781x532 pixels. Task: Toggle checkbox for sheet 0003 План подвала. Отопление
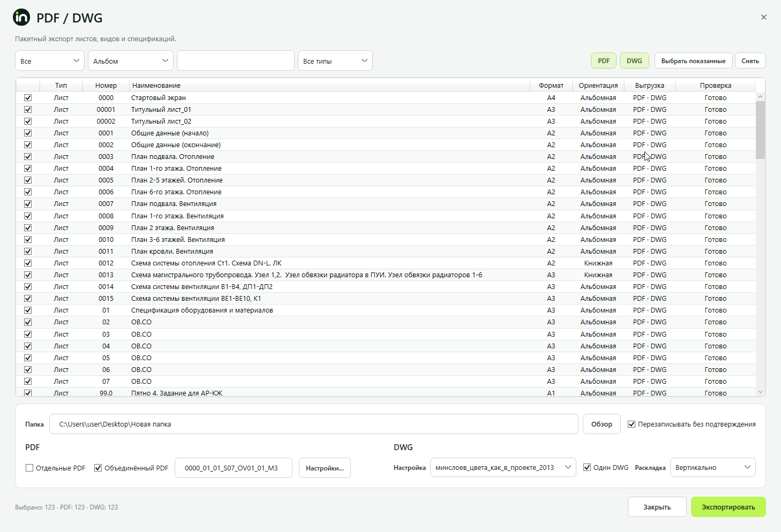[x=28, y=157]
